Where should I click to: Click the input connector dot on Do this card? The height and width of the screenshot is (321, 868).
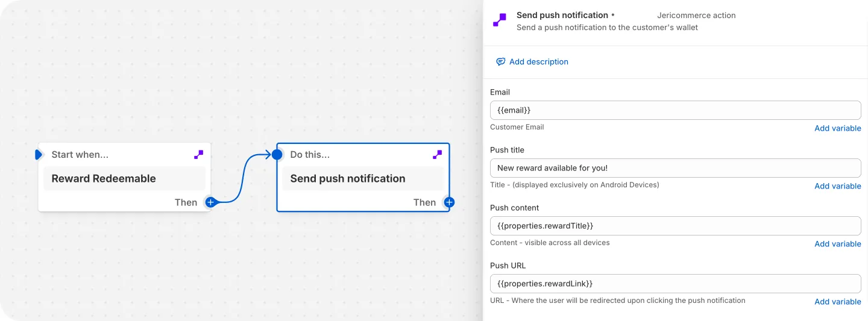277,155
